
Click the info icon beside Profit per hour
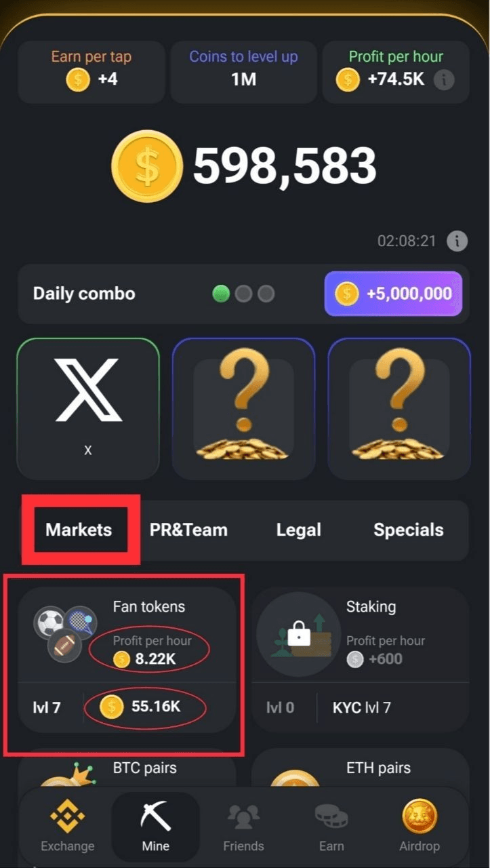tap(444, 79)
